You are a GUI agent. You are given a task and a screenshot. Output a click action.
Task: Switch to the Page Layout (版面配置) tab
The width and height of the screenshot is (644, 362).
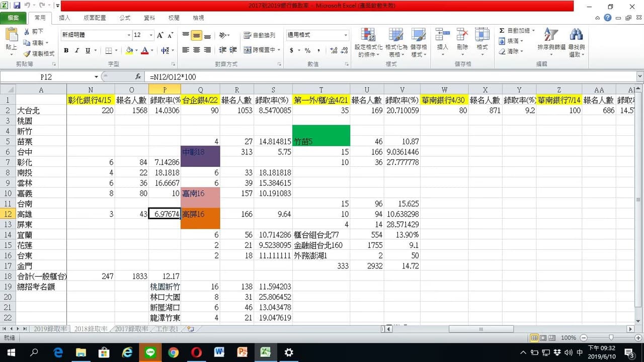pyautogui.click(x=95, y=18)
